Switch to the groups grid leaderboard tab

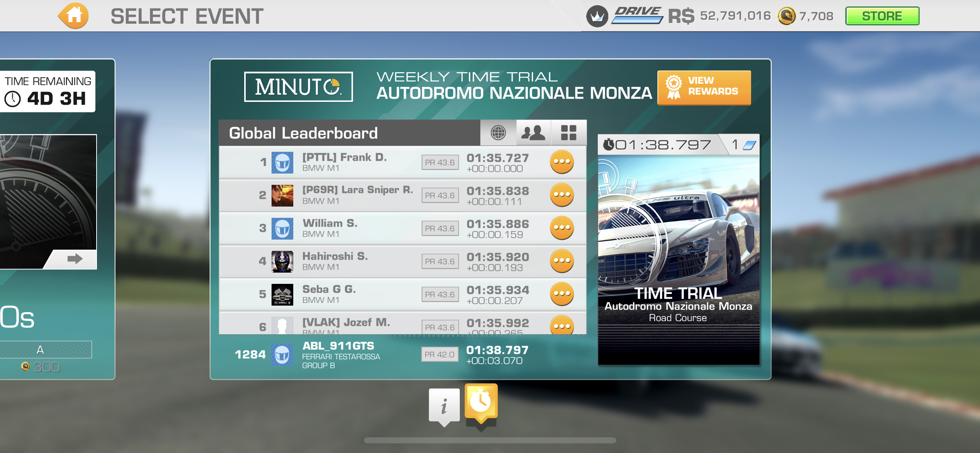[569, 132]
